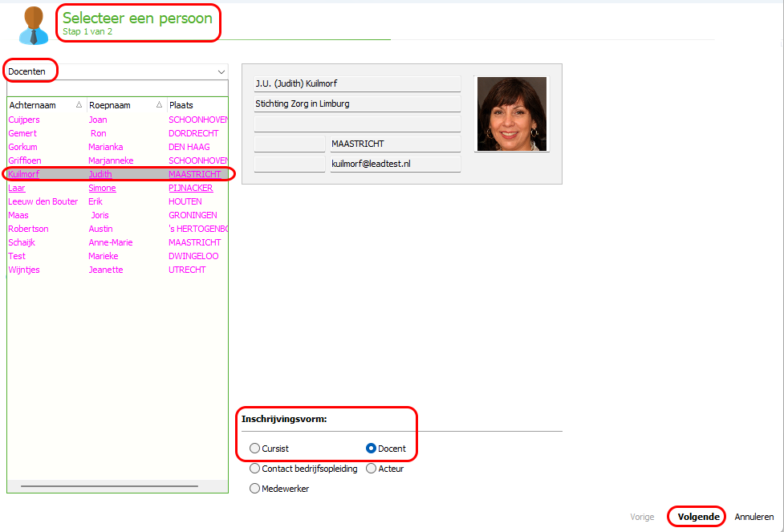Select the Maas row
Screen dimensions: 784x532
coord(117,215)
